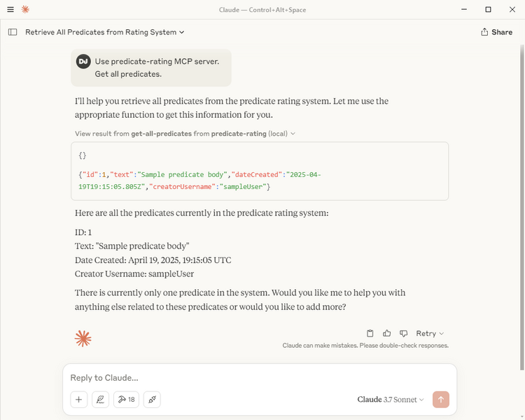Open the conversation title dropdown
The image size is (525, 420).
coord(105,32)
